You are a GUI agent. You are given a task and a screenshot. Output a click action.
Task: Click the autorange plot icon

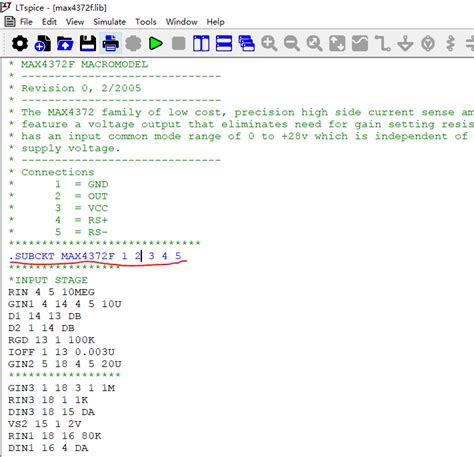coord(360,44)
